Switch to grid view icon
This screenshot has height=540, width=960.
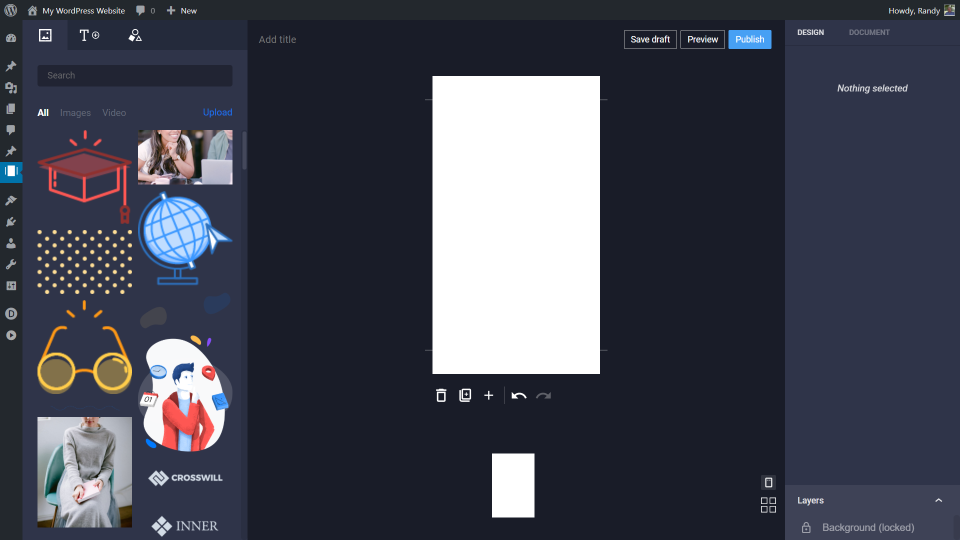pyautogui.click(x=768, y=505)
